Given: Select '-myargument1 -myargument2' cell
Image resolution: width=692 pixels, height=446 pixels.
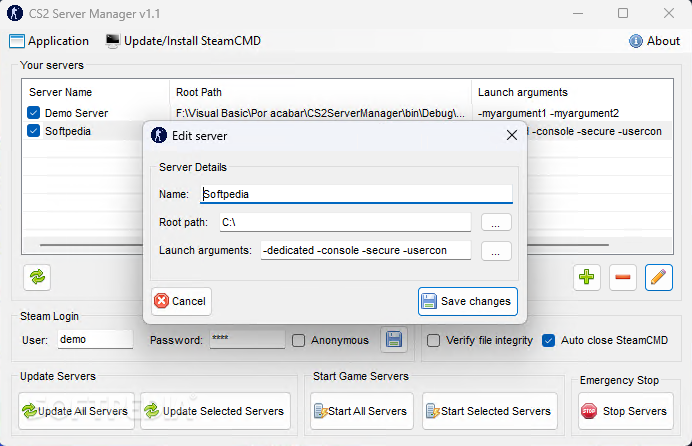Looking at the screenshot, I should pos(548,113).
